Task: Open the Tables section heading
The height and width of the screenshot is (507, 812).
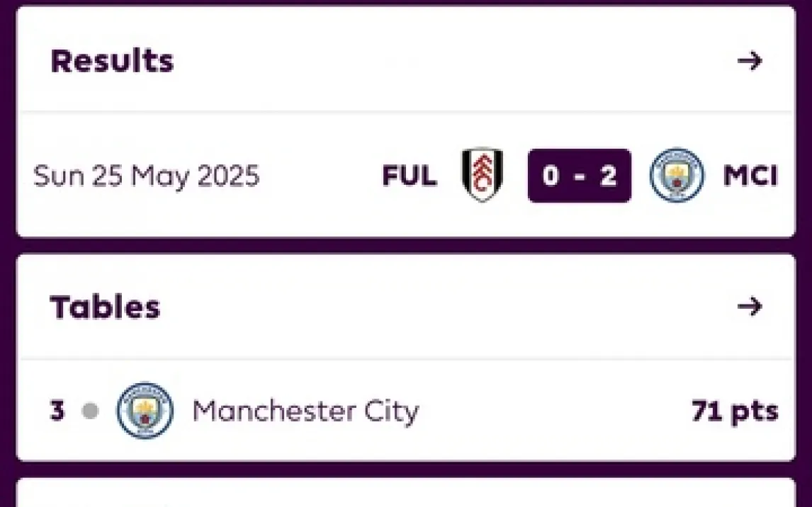Action: point(105,307)
